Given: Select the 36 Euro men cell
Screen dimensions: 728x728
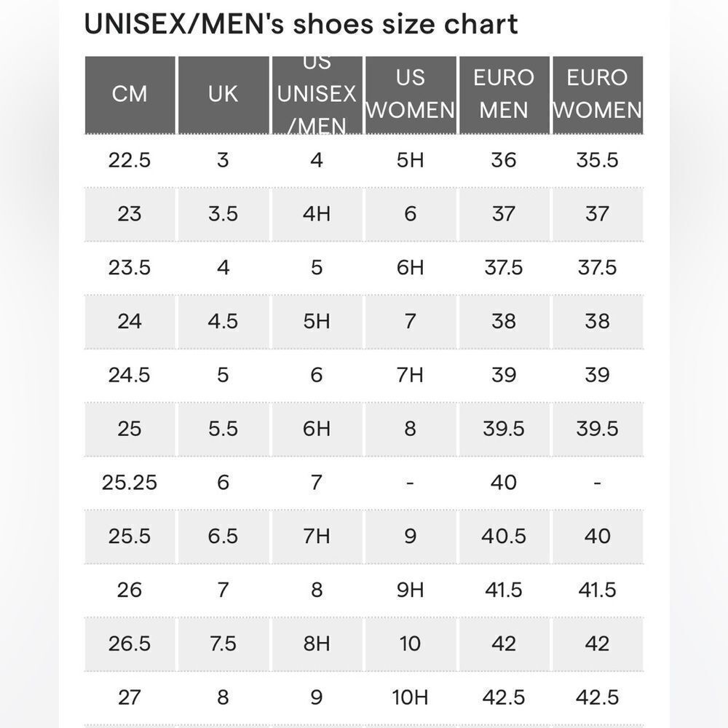Looking at the screenshot, I should [505, 160].
